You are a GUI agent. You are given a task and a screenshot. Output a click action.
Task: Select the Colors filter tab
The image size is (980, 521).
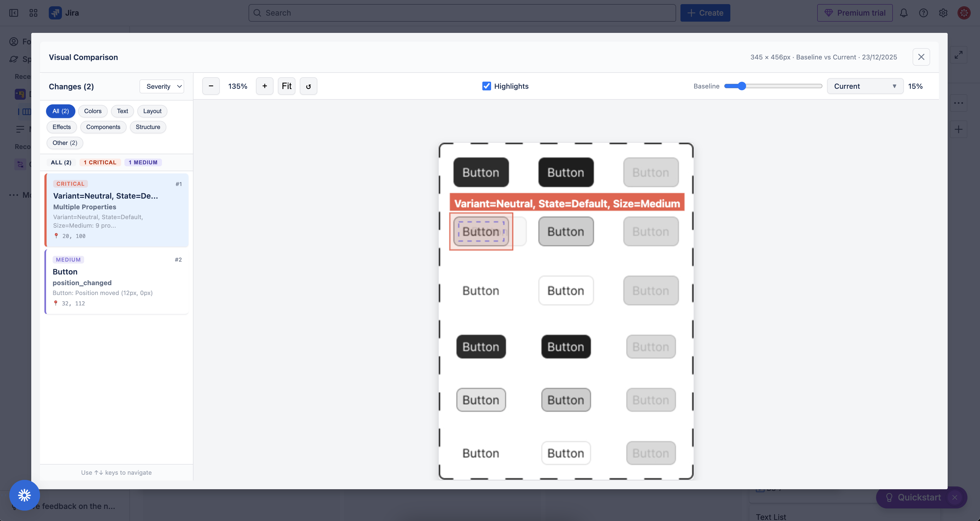point(92,111)
